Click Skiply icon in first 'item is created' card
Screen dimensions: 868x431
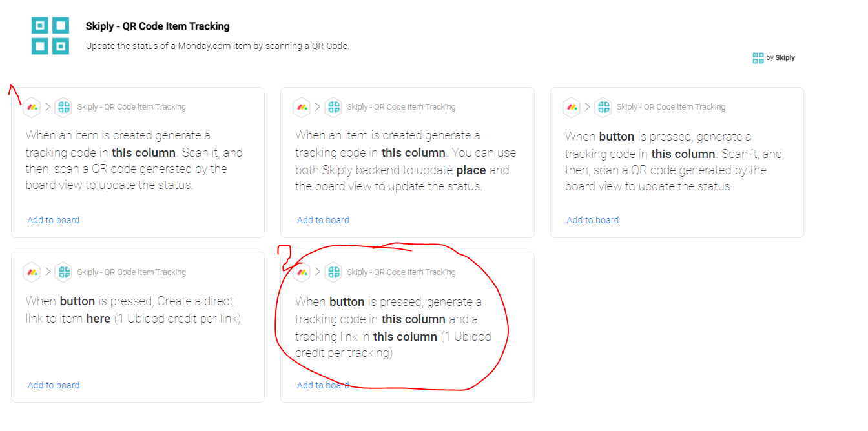coord(63,107)
